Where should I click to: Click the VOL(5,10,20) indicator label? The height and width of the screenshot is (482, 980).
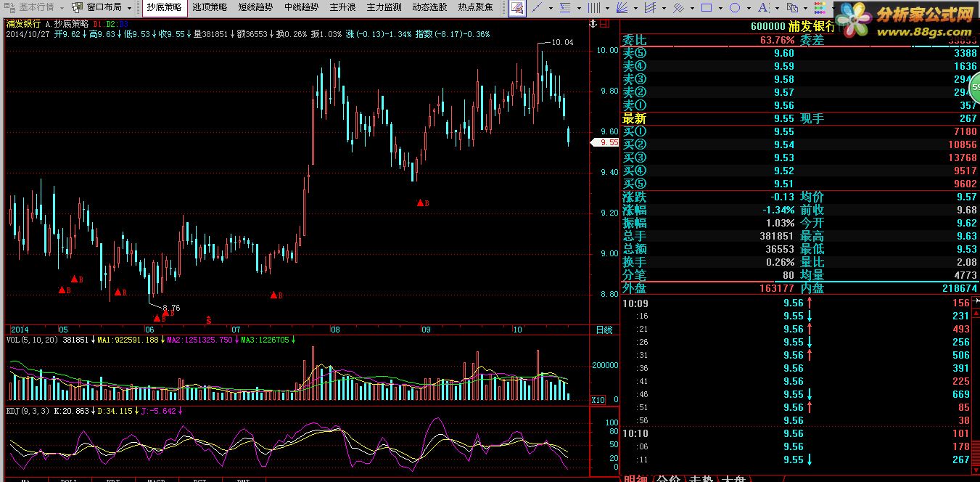(x=33, y=340)
